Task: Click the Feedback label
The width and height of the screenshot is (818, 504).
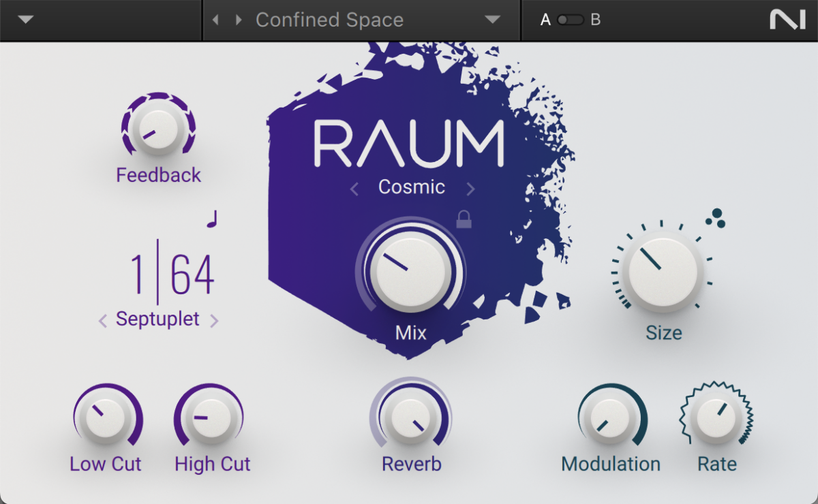Action: [x=159, y=175]
